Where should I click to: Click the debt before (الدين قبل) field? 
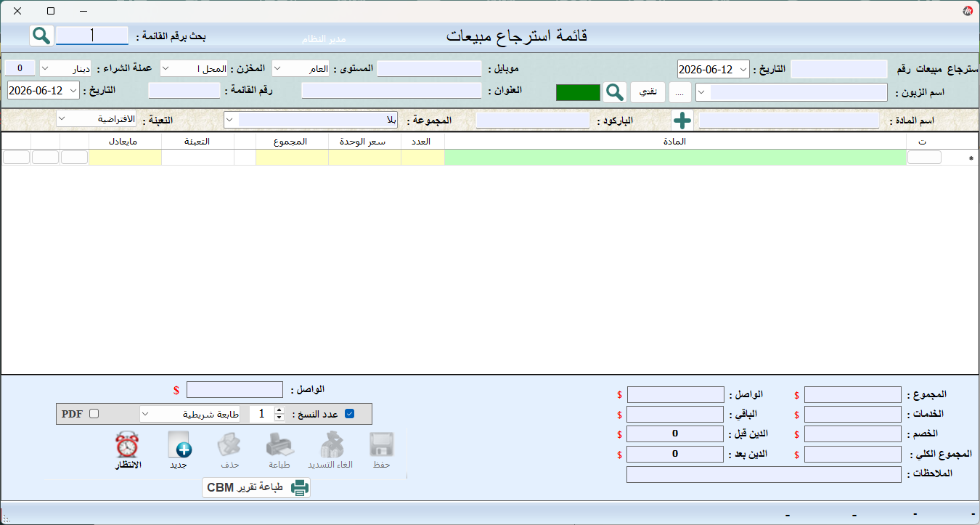[x=675, y=434]
